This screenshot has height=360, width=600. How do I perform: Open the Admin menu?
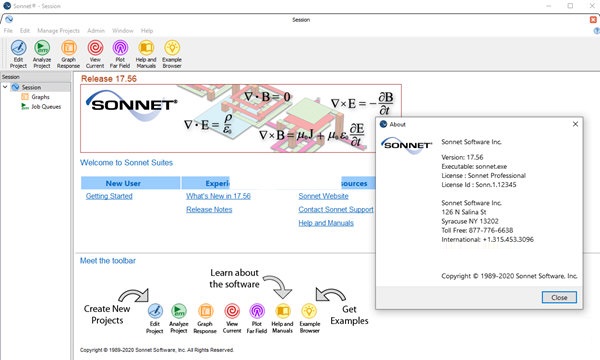(x=96, y=31)
